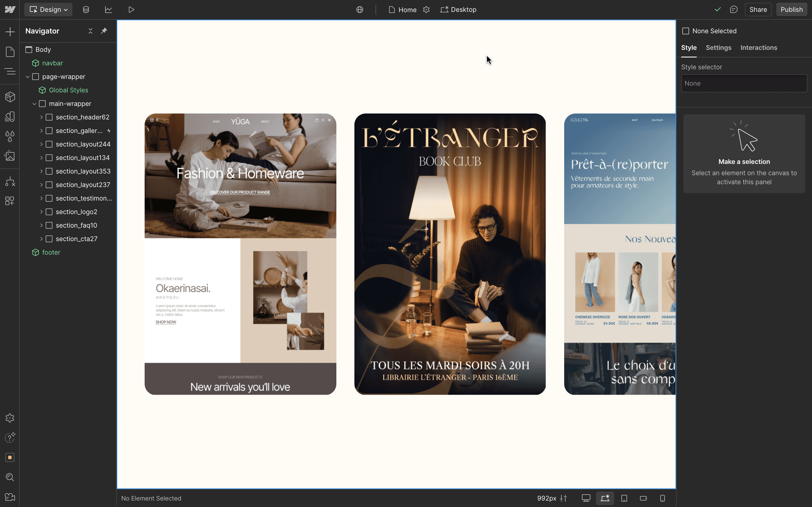The width and height of the screenshot is (812, 507).
Task: Click the Share button
Action: tap(758, 9)
